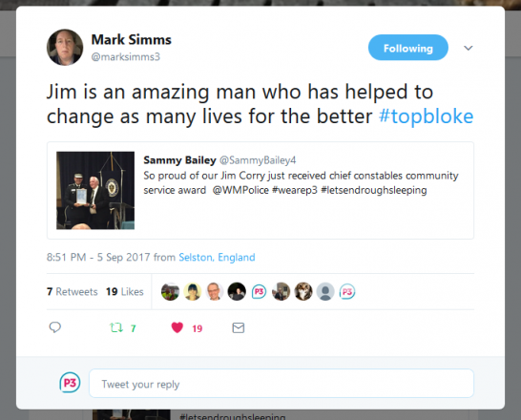Open the Selston, England location link
This screenshot has width=521, height=420.
pos(217,257)
